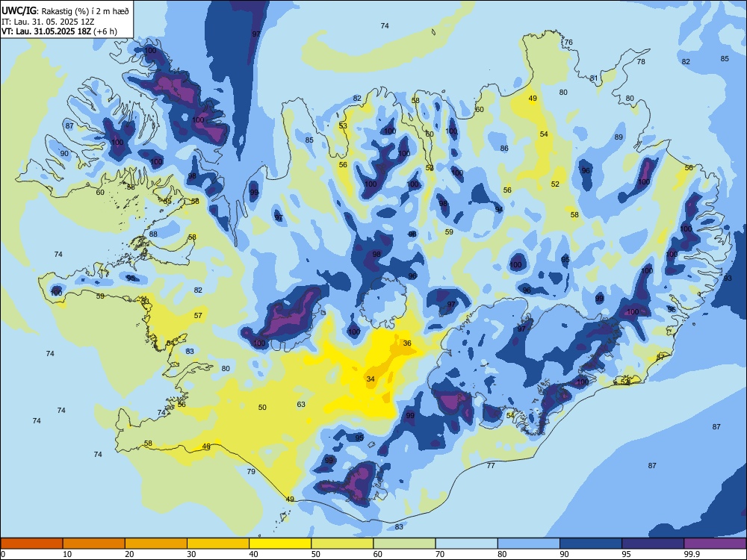Click the value '81' on the northeast coast

coord(594,78)
